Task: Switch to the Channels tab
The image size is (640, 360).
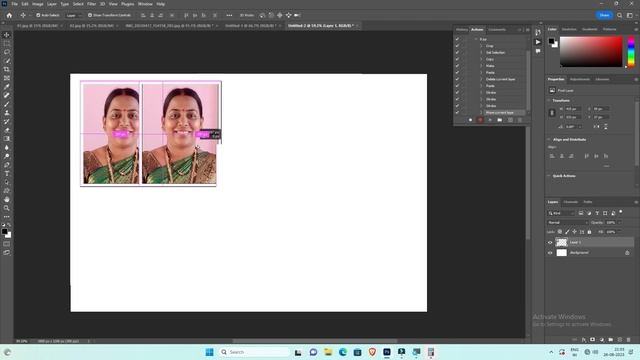Action: tap(571, 202)
